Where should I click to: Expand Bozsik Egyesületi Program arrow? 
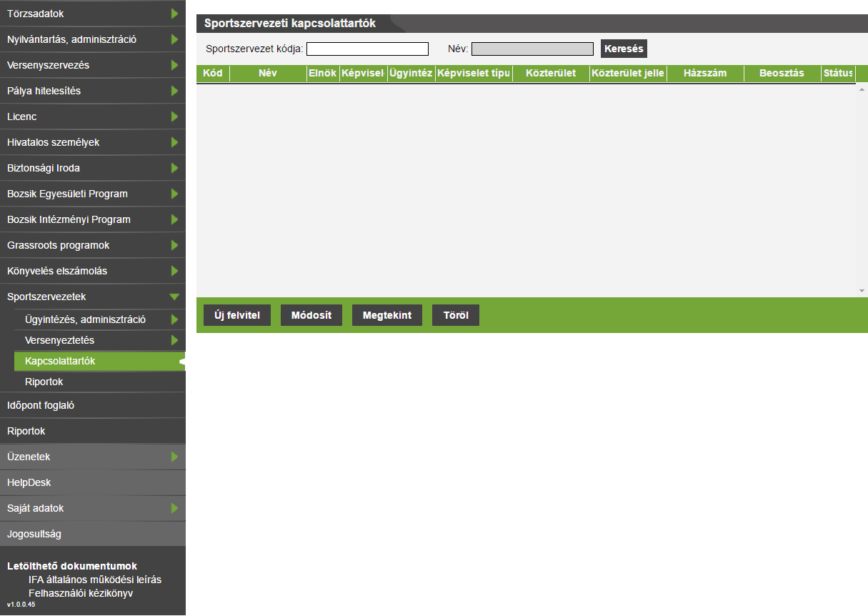(x=174, y=194)
